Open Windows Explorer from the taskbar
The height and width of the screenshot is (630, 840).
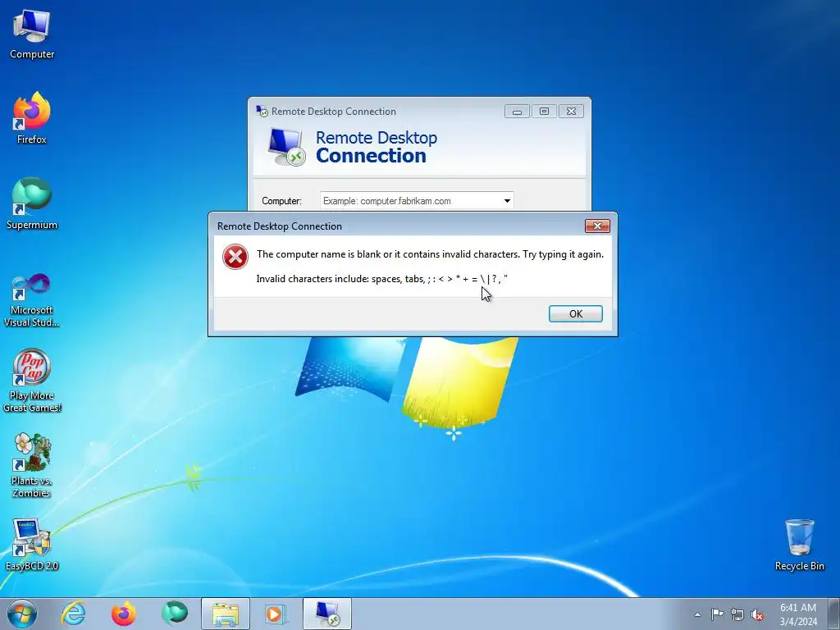226,614
